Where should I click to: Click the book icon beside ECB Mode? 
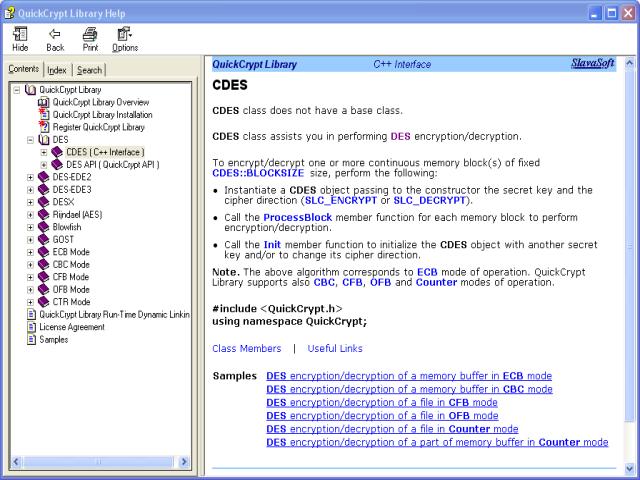[x=44, y=252]
